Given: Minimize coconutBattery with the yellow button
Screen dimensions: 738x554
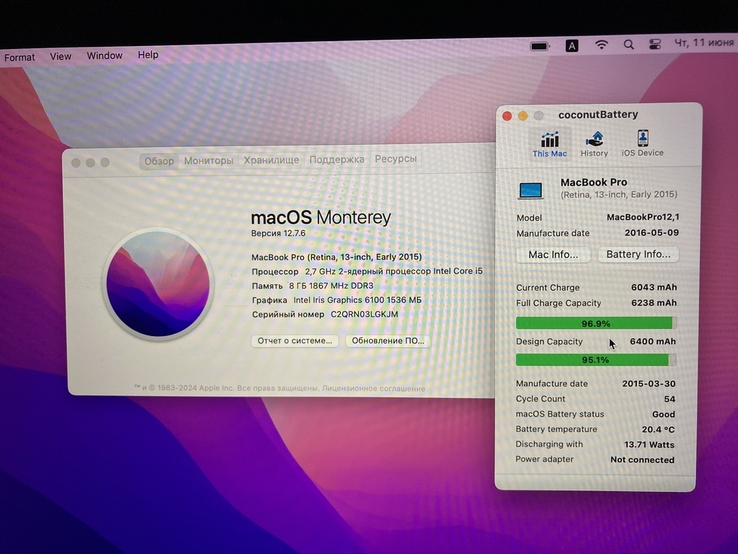Looking at the screenshot, I should [523, 116].
